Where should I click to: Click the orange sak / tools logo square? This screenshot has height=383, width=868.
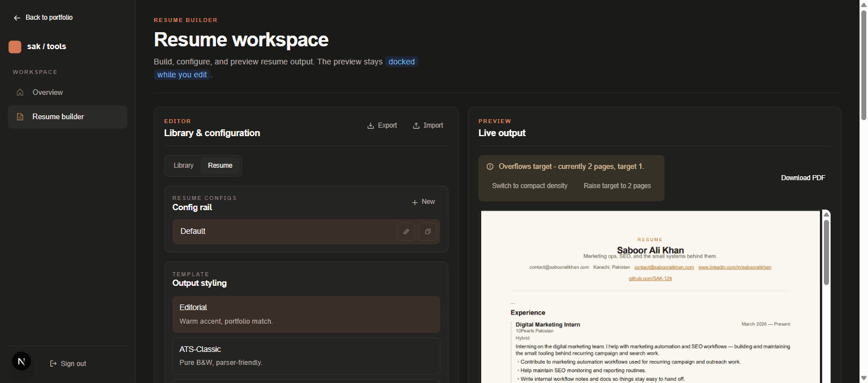click(x=15, y=47)
